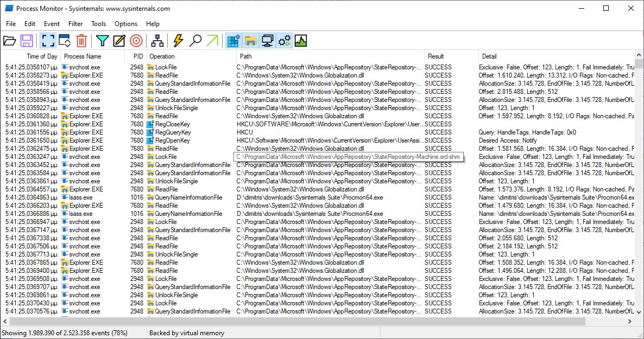Select the 5:41:25,0363247 LockFile row
This screenshot has width=644, height=339.
(x=318, y=157)
